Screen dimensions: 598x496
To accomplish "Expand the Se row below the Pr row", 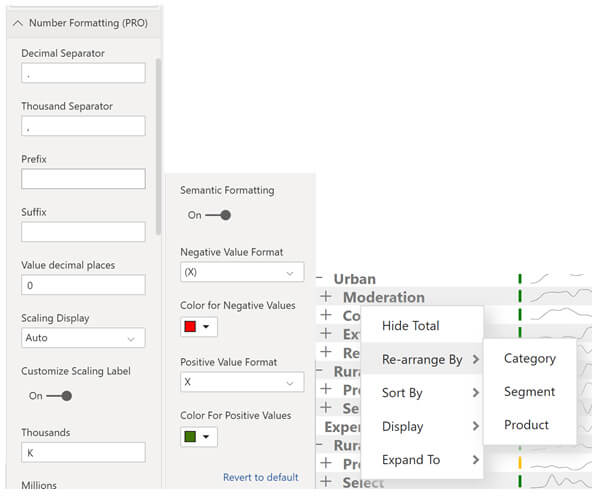I will coord(326,407).
